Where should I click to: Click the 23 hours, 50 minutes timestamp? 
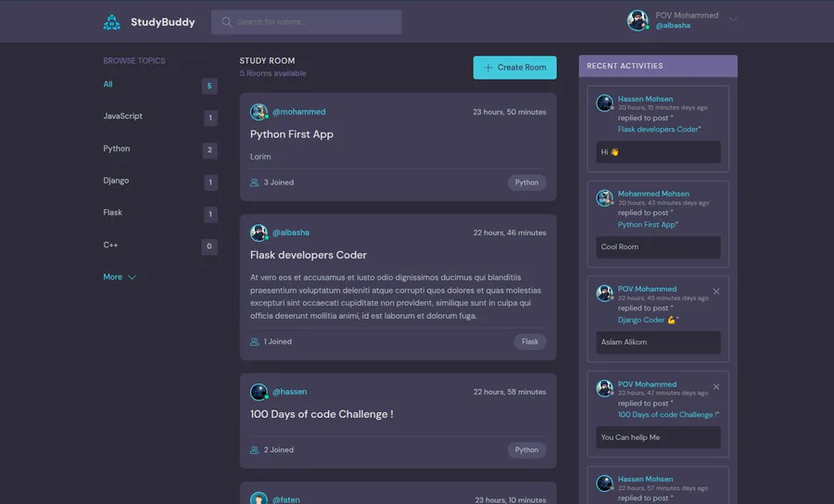pos(509,112)
